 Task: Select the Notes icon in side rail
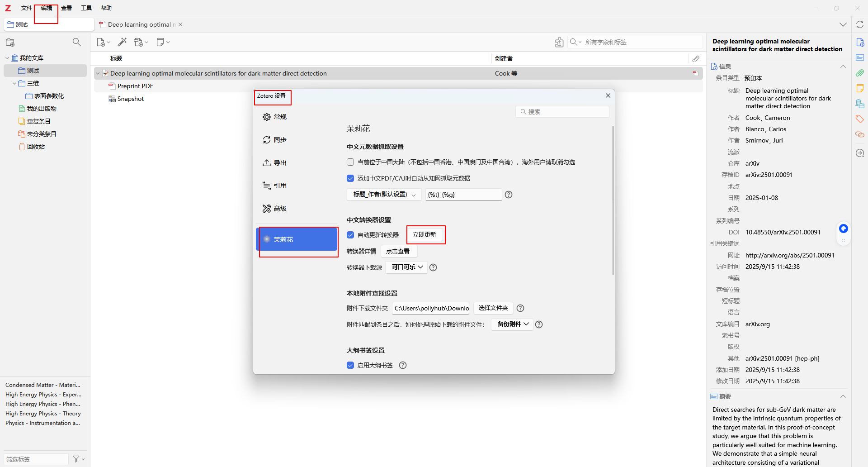(x=860, y=88)
